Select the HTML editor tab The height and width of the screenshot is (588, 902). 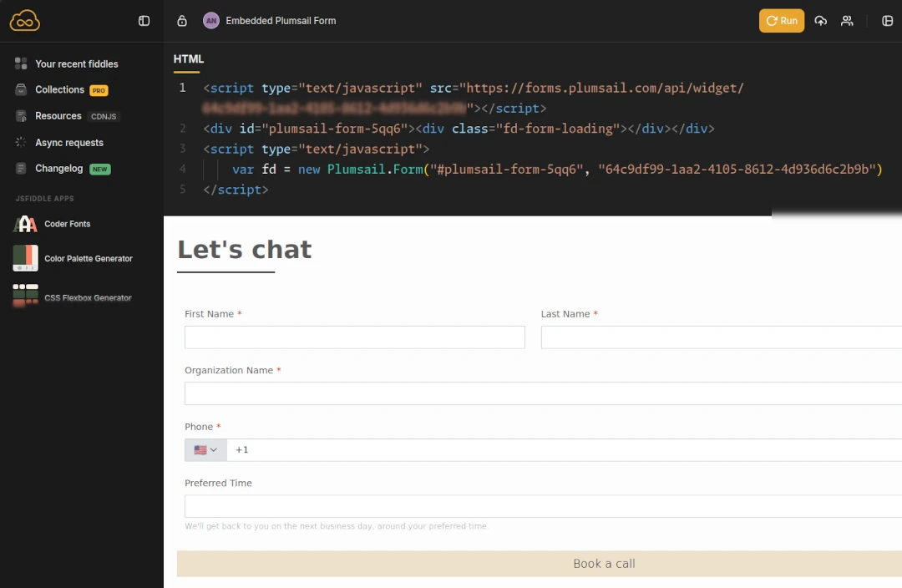(x=188, y=59)
